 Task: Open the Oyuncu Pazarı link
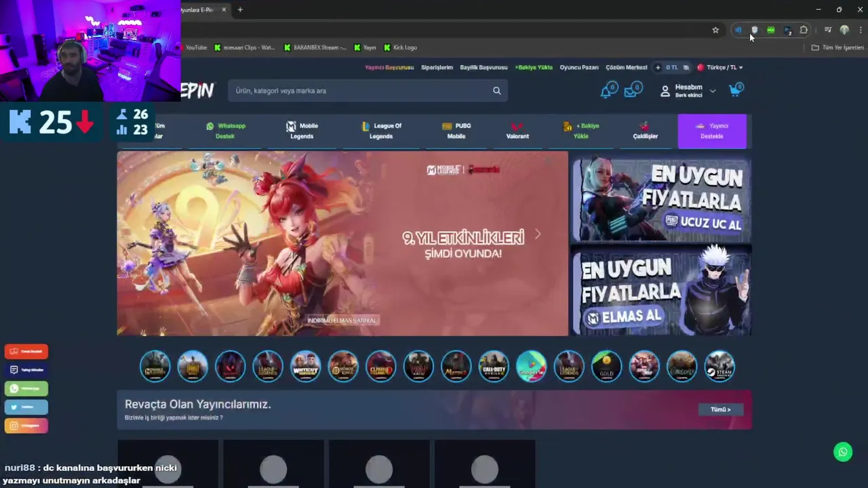pyautogui.click(x=579, y=68)
